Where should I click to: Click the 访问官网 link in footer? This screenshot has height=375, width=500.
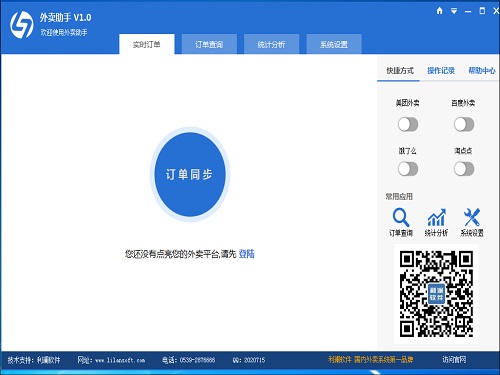(454, 360)
